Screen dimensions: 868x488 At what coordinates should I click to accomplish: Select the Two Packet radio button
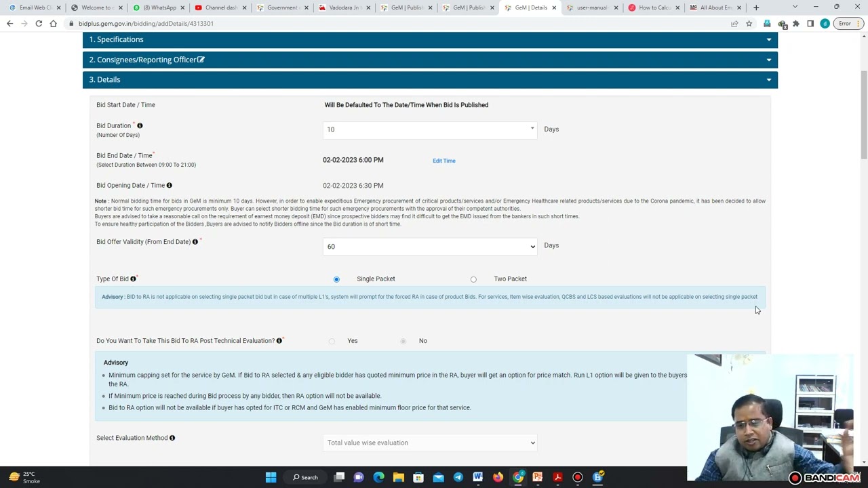473,279
